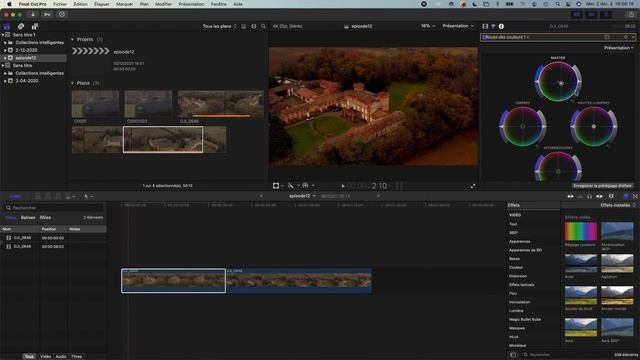Toggle the Transitions browser button
Image resolution: width=640 pixels, height=360 pixels.
point(636,196)
